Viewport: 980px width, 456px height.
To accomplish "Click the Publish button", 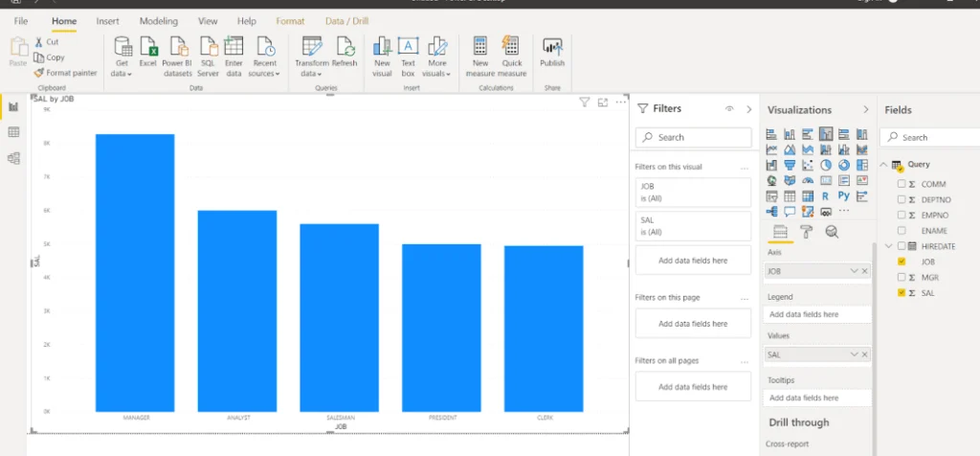I will 552,53.
